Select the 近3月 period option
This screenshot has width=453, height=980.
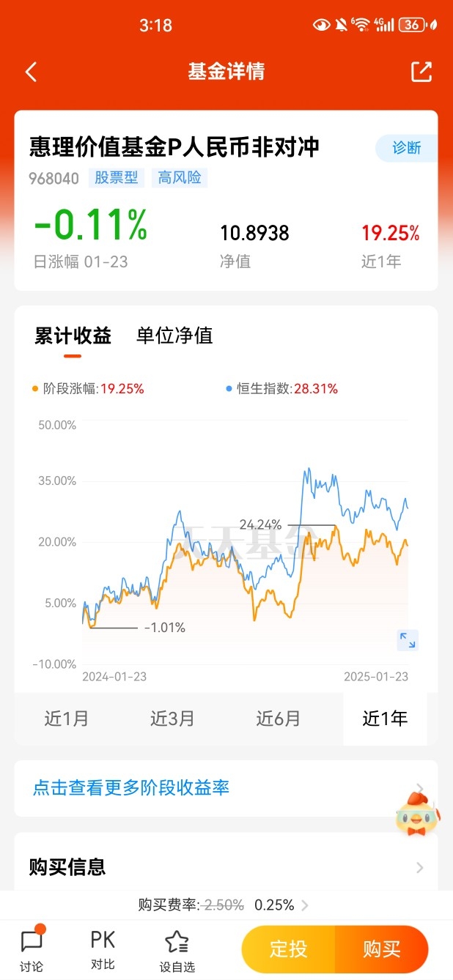(172, 719)
